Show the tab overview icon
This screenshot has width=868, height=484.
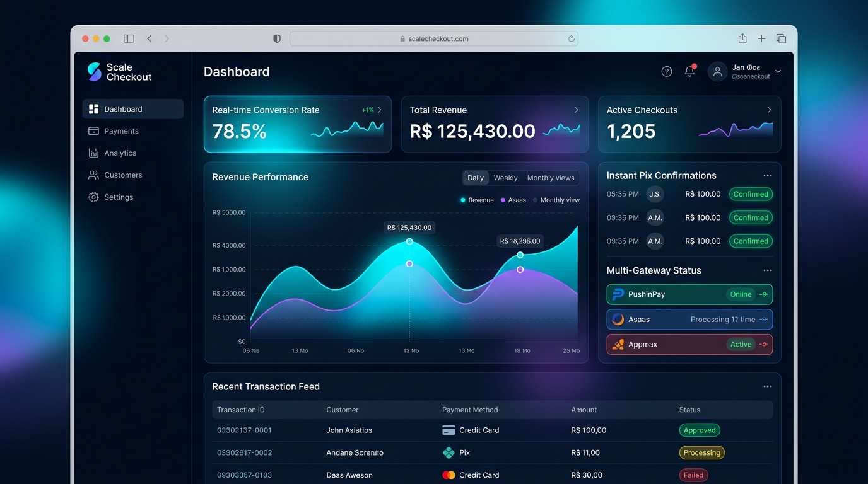click(x=781, y=38)
